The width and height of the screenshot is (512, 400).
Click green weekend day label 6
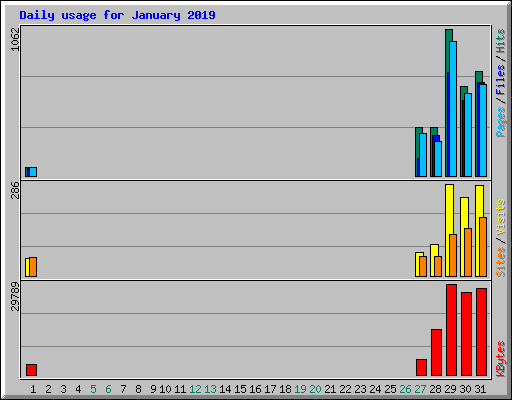(x=108, y=389)
